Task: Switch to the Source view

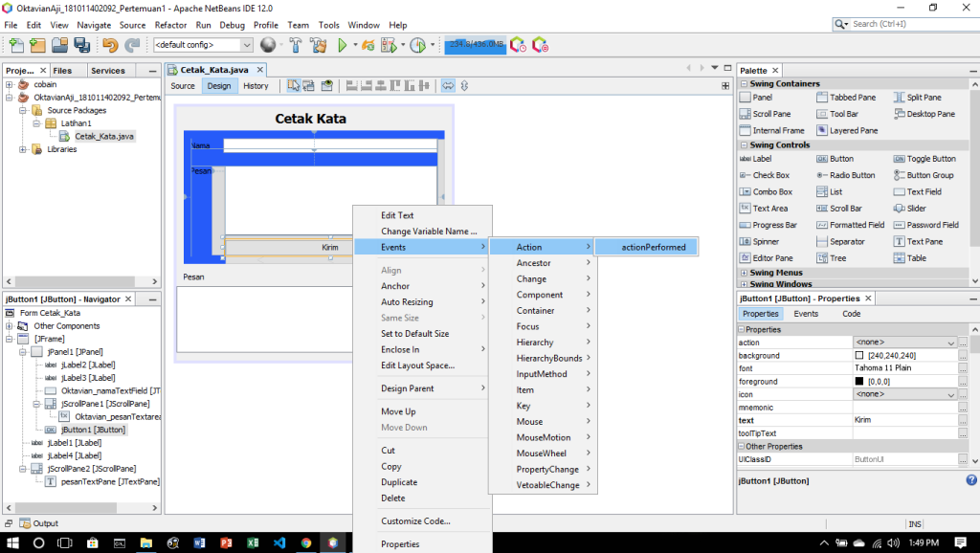Action: [183, 85]
